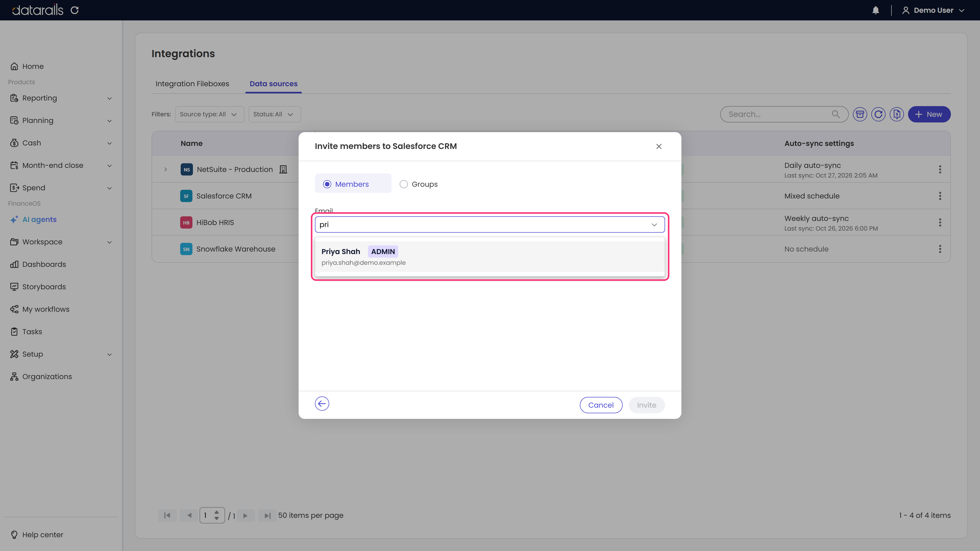Click the back arrow in dialog footer
This screenshot has height=551, width=980.
point(322,404)
